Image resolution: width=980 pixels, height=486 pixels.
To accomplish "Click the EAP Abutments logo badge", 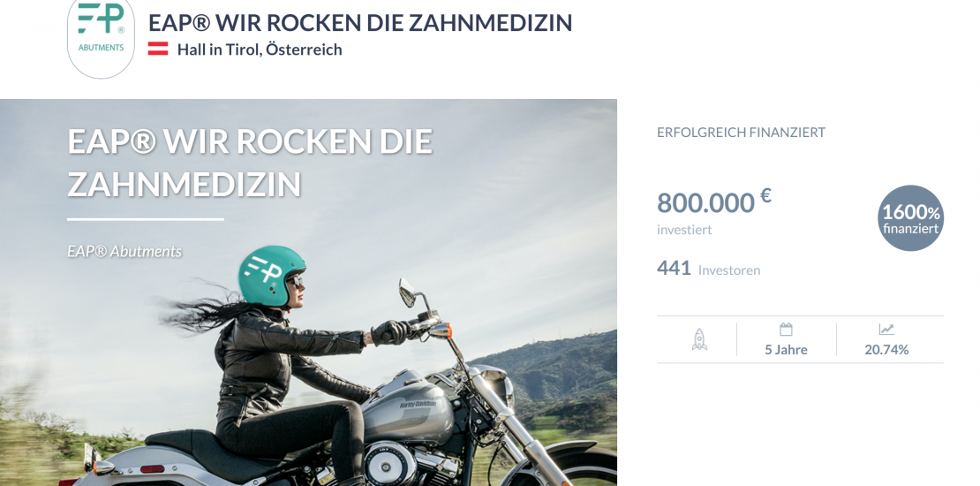I will pyautogui.click(x=101, y=36).
